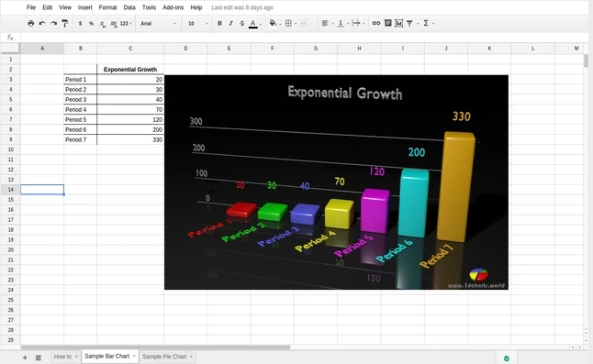Click the merge cells icon

(304, 24)
